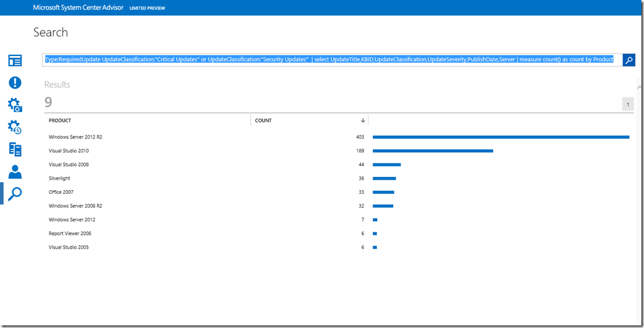Open the alerts exclamation icon

point(14,83)
